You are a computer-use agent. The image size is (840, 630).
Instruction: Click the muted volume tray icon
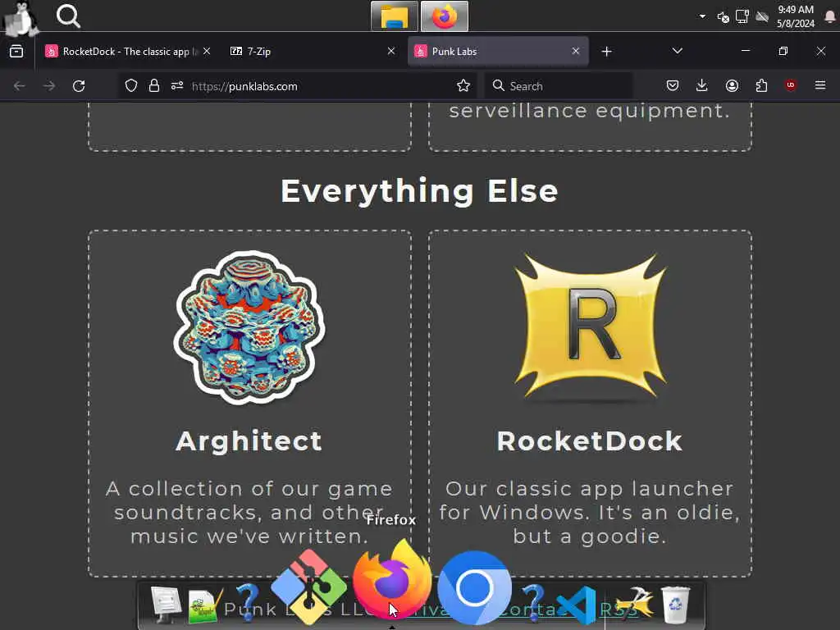[723, 17]
